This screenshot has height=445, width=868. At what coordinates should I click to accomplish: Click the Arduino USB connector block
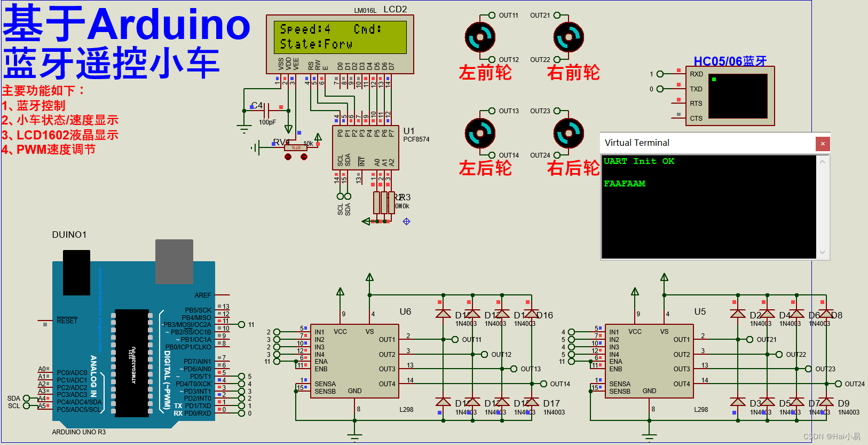pyautogui.click(x=174, y=261)
